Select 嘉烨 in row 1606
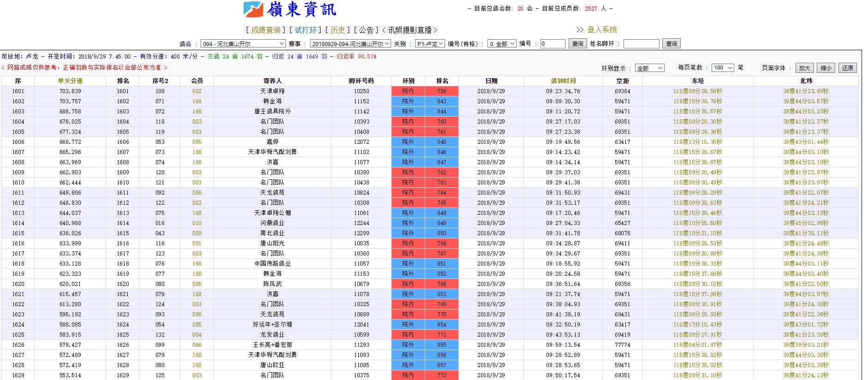The width and height of the screenshot is (868, 380). click(x=273, y=142)
